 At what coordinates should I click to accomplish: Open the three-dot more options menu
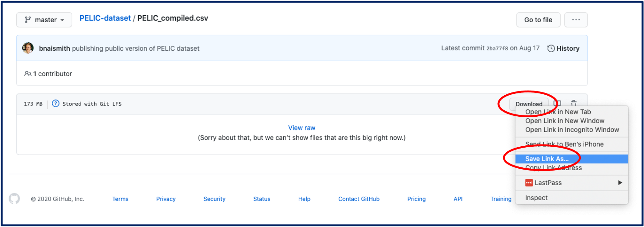576,20
